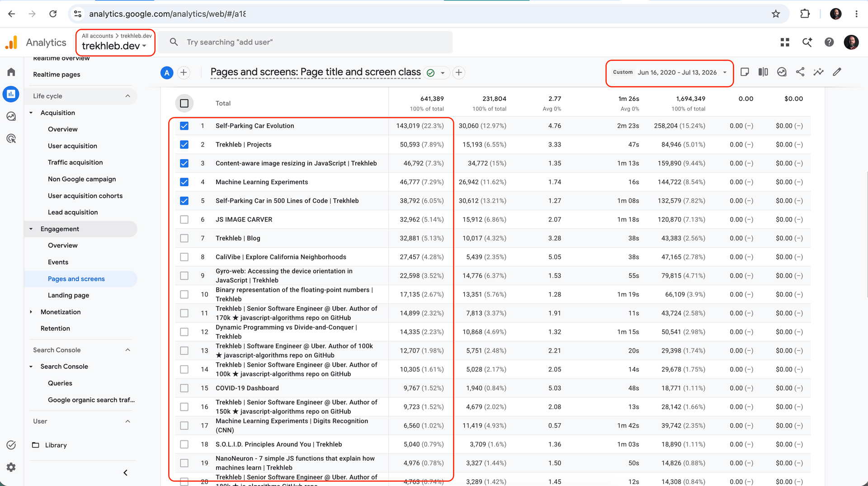Collapse Acquisition tree group

[31, 113]
